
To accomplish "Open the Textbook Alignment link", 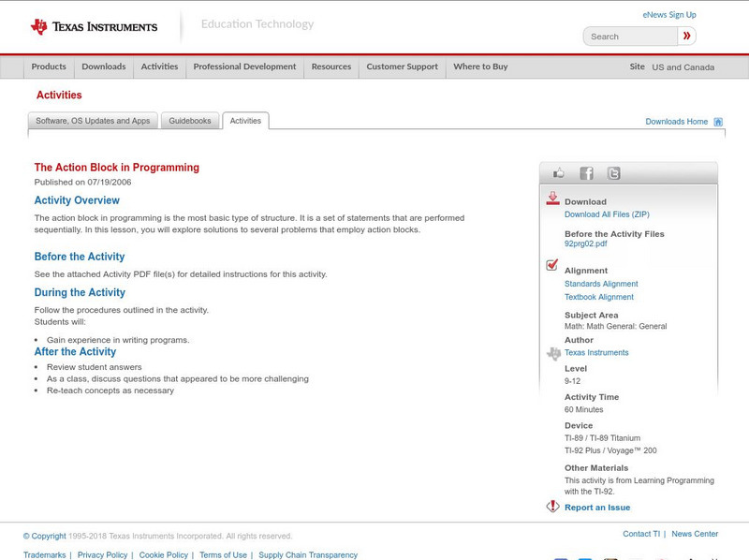I will 599,297.
